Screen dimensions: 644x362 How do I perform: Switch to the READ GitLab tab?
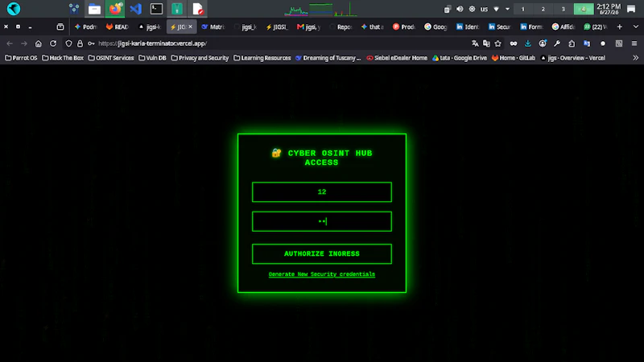pos(118,27)
